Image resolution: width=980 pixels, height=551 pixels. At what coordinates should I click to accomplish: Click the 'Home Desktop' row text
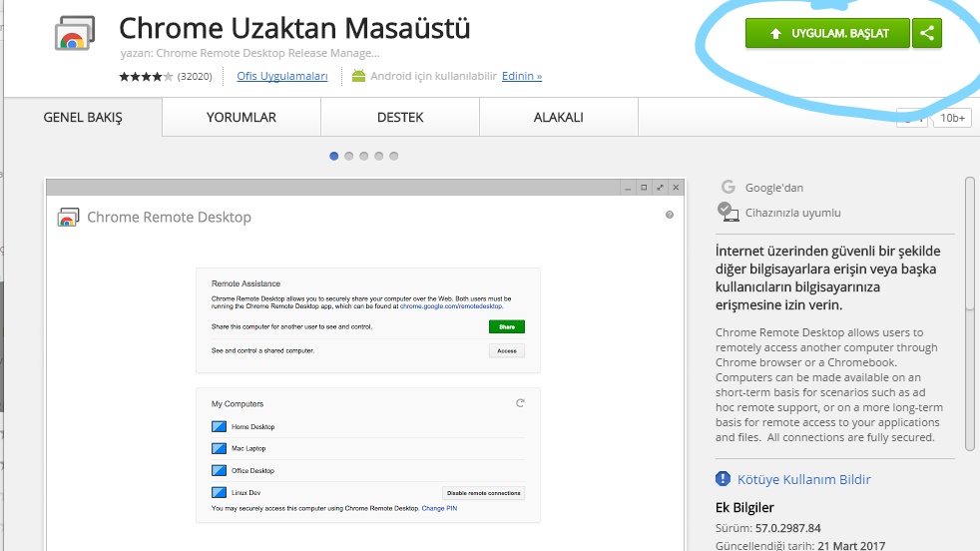252,426
